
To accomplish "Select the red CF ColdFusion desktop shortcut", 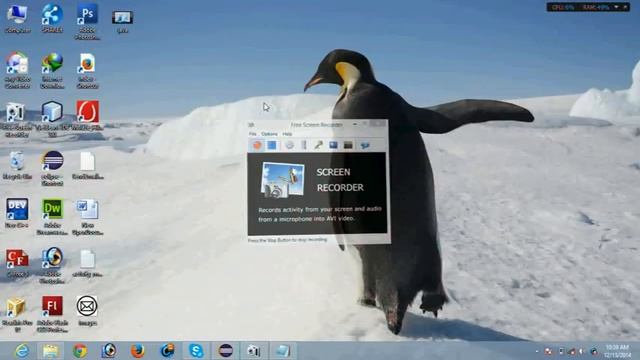I will [17, 263].
